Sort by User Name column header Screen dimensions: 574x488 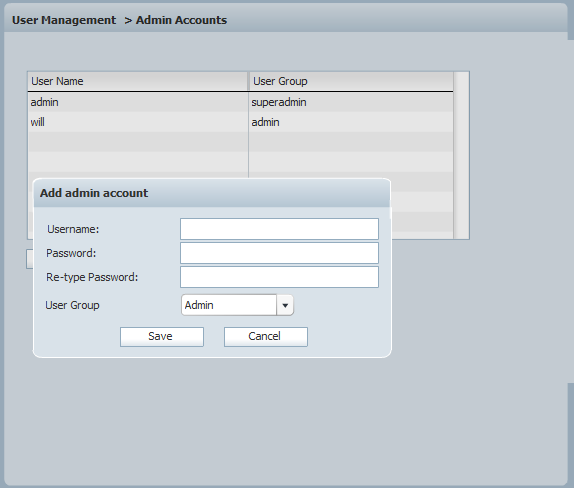[x=138, y=81]
